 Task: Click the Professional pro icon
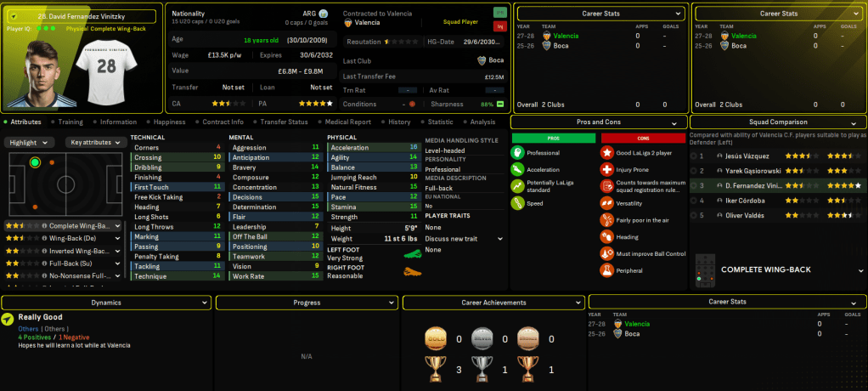517,153
